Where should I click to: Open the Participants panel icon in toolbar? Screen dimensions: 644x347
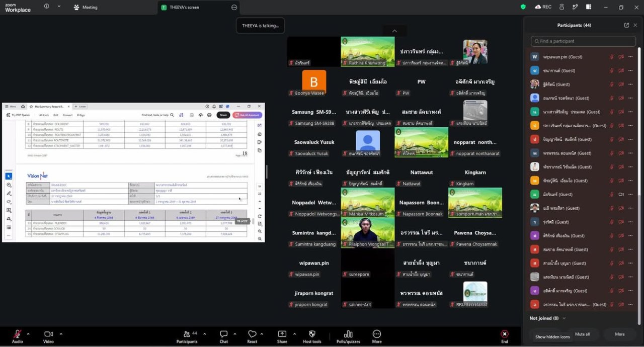click(187, 334)
